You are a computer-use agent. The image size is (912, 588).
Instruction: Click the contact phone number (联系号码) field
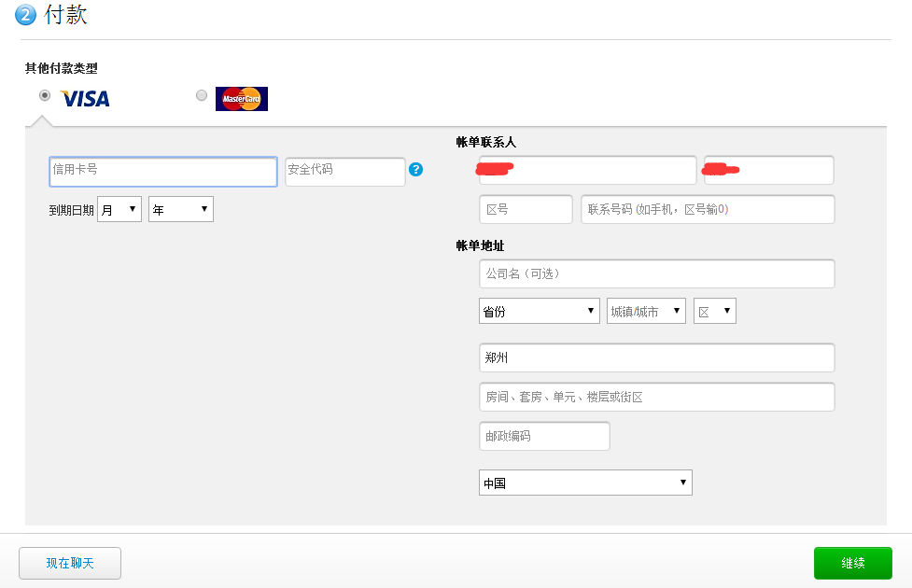coord(708,210)
